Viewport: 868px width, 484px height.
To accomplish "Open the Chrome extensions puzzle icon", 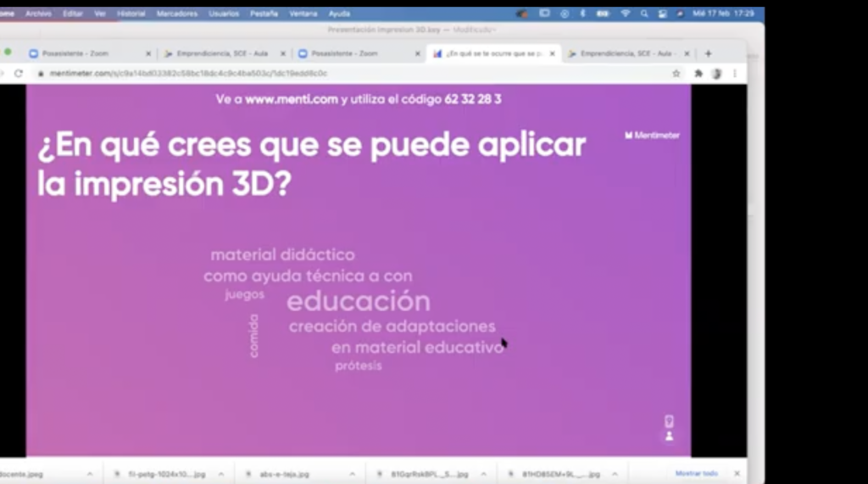I will (698, 74).
